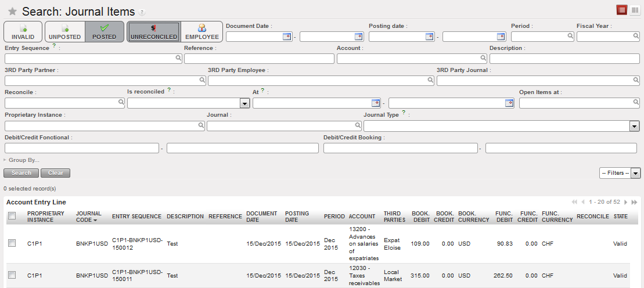644x288 pixels.
Task: Expand the Group By section
Action: pos(23,160)
